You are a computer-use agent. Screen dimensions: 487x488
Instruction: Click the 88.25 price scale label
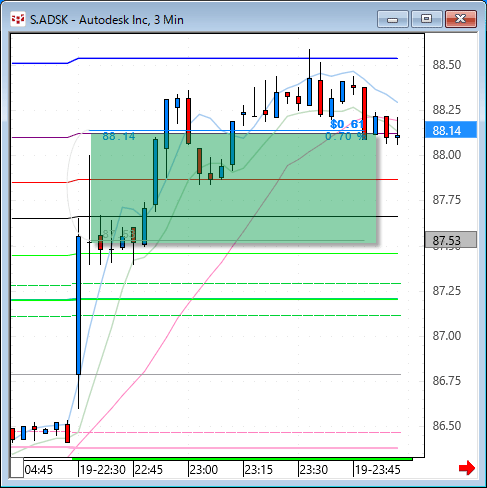(447, 110)
